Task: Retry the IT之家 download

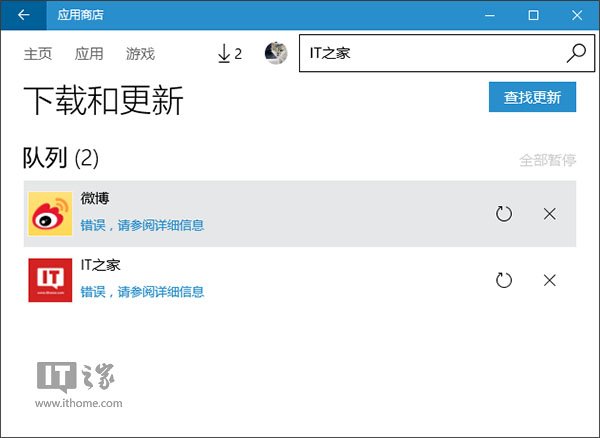Action: tap(504, 280)
